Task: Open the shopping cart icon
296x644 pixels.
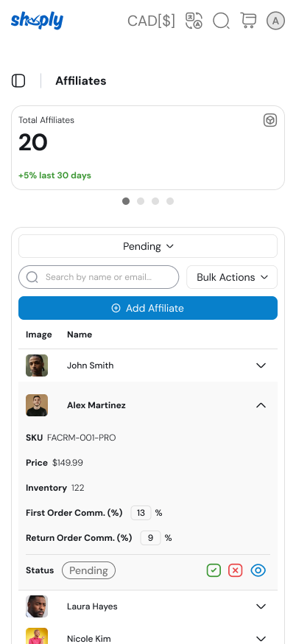Action: coord(248,21)
